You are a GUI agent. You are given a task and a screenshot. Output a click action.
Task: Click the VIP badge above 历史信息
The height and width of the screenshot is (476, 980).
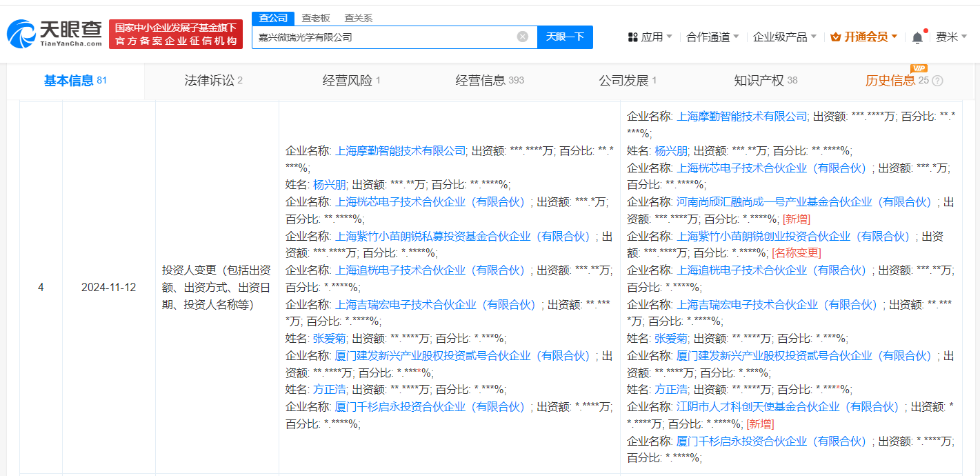919,68
